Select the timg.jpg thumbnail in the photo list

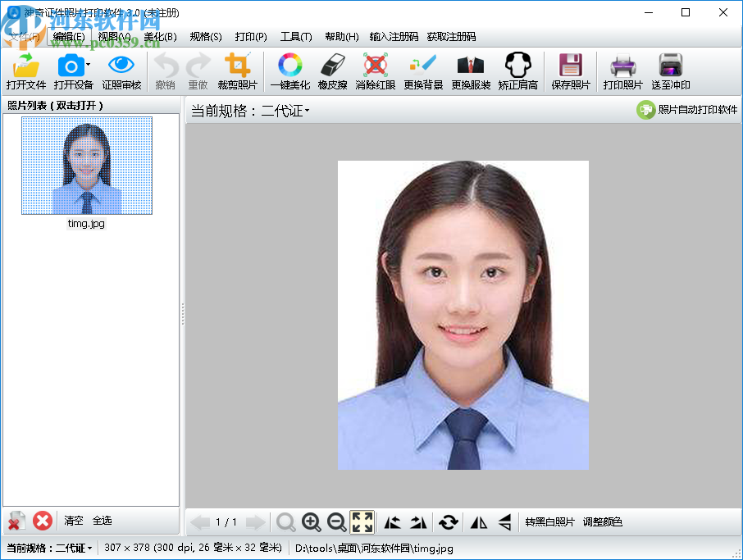[86, 166]
